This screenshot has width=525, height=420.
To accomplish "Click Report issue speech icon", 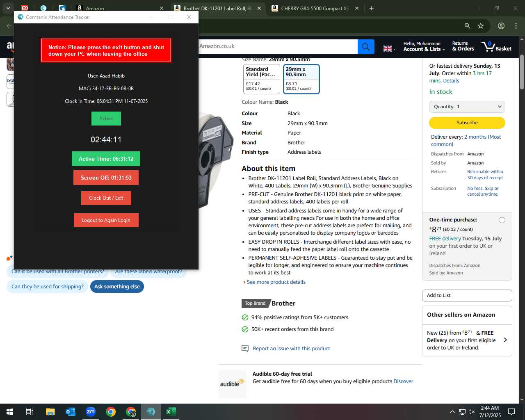I will (x=245, y=349).
